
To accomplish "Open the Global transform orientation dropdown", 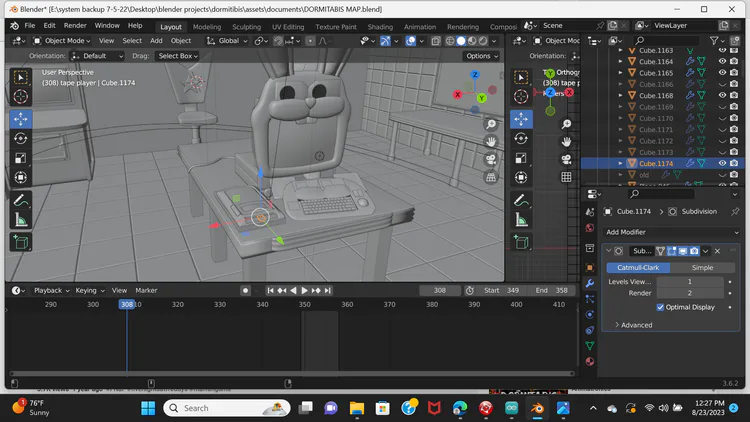I will (227, 41).
